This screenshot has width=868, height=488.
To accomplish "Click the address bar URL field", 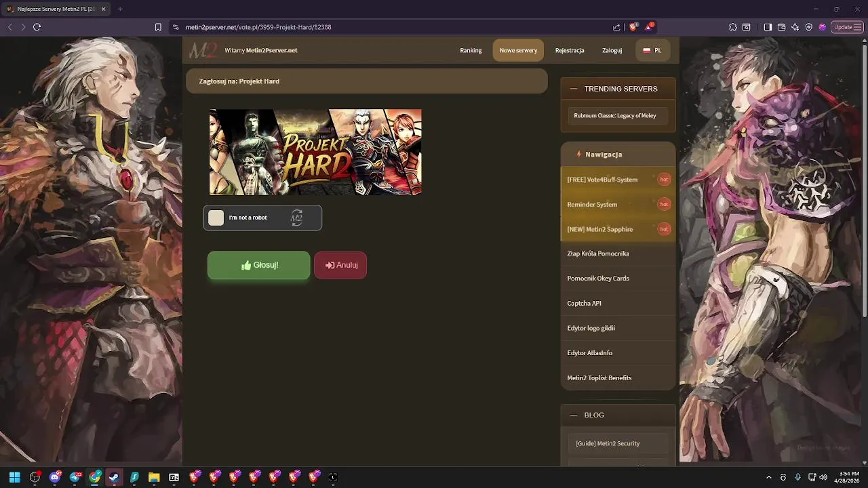I will pos(393,27).
